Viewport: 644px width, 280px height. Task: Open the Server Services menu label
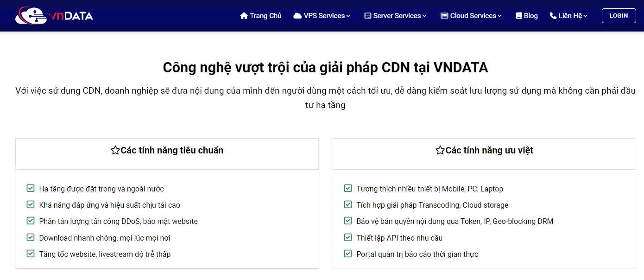(x=397, y=16)
